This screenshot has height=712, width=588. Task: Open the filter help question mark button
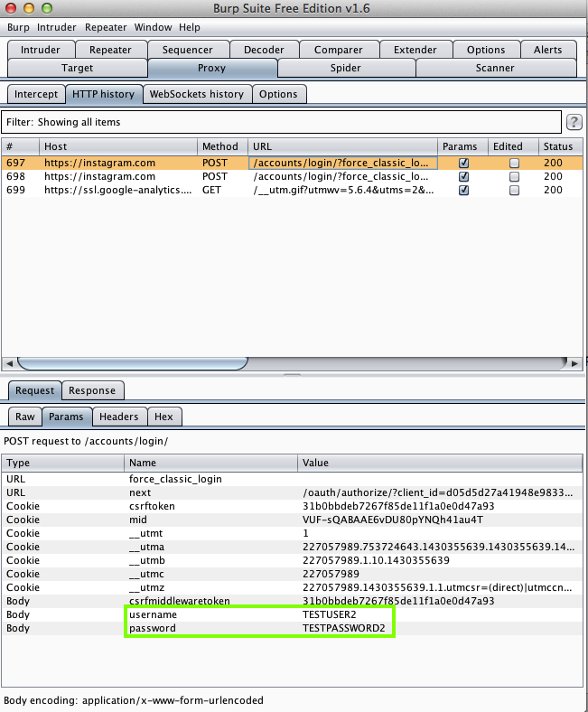pyautogui.click(x=574, y=122)
